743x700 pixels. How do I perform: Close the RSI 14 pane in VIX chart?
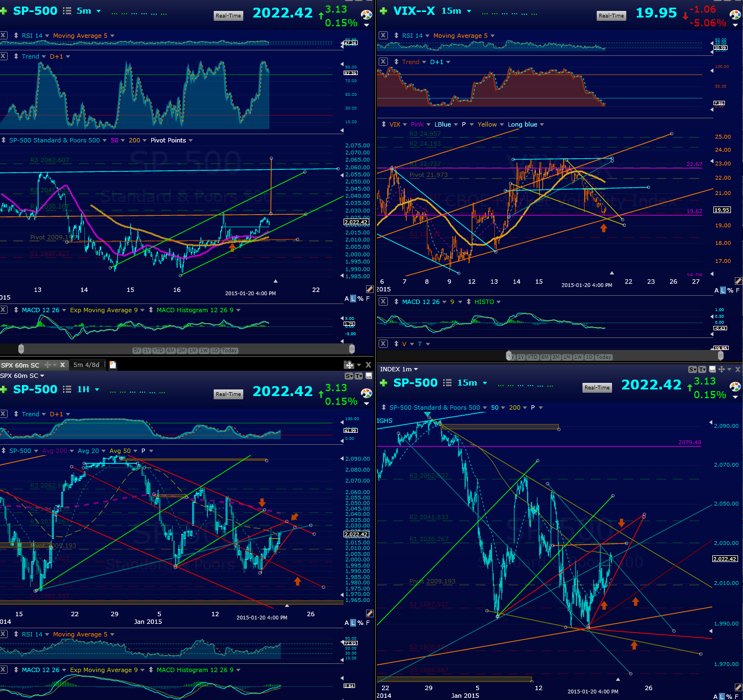click(x=383, y=36)
